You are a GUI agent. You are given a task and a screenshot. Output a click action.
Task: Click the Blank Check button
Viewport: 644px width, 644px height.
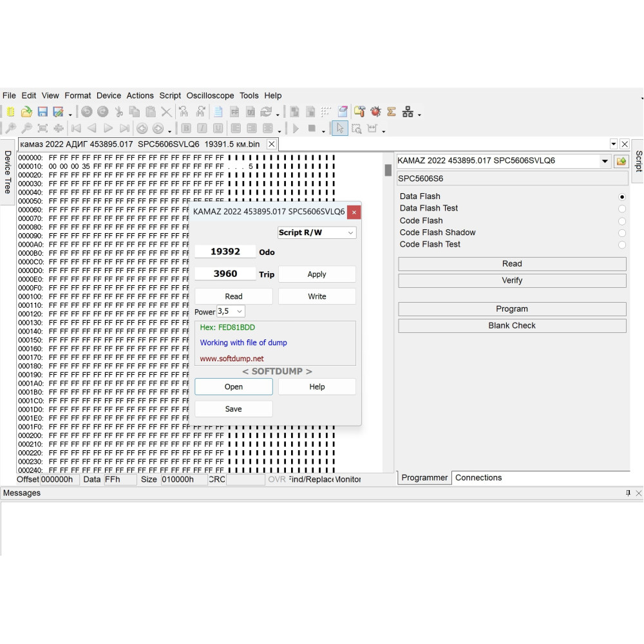tap(512, 325)
